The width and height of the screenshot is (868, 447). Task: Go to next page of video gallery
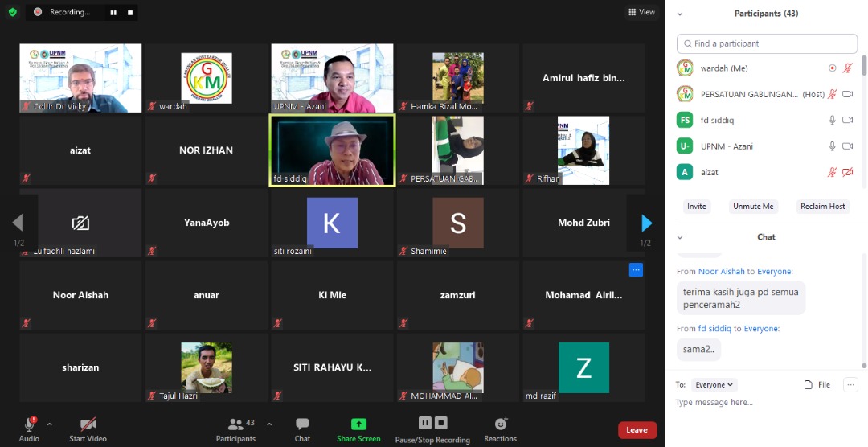point(646,223)
